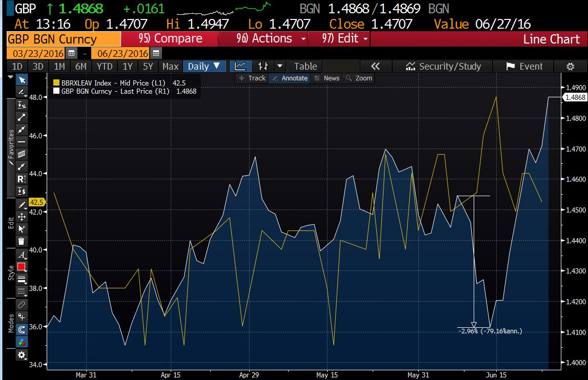
Task: Select the move annotation cross-arrows tool
Action: pos(22,217)
